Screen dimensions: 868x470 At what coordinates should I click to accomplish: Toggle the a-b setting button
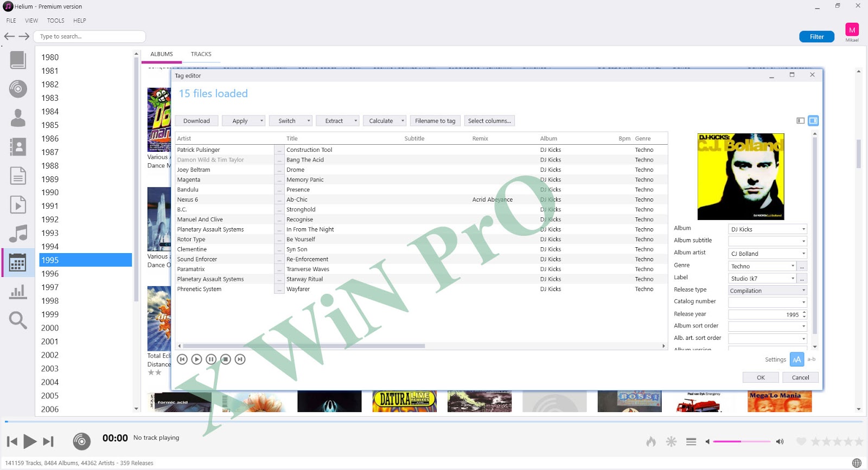click(812, 359)
